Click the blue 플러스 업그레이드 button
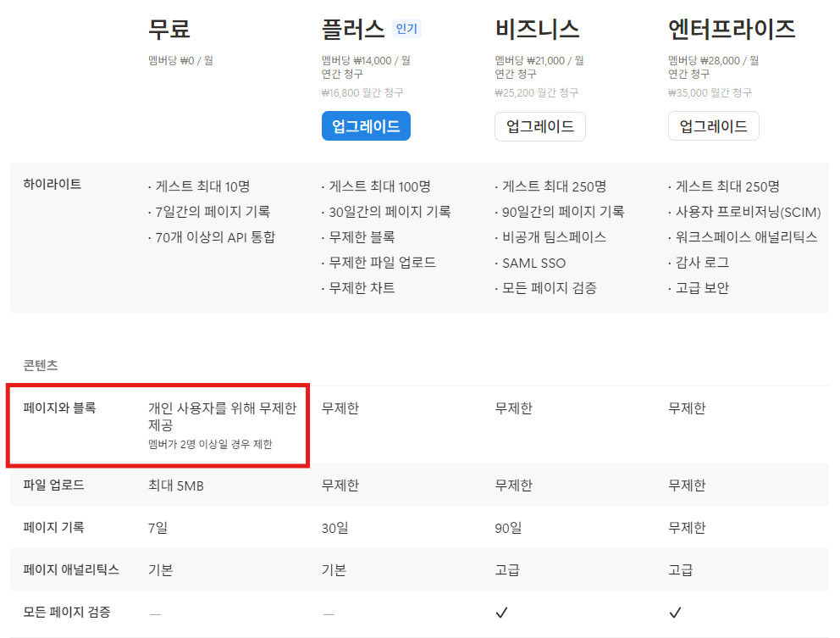Screen dimensions: 840x638 [365, 125]
